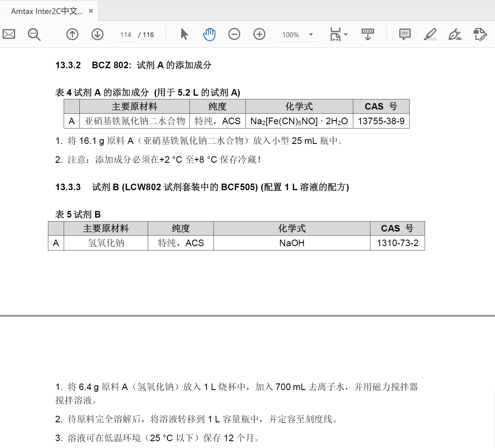Enable continuous scrolling page display
The height and width of the screenshot is (448, 495).
pyautogui.click(x=368, y=34)
